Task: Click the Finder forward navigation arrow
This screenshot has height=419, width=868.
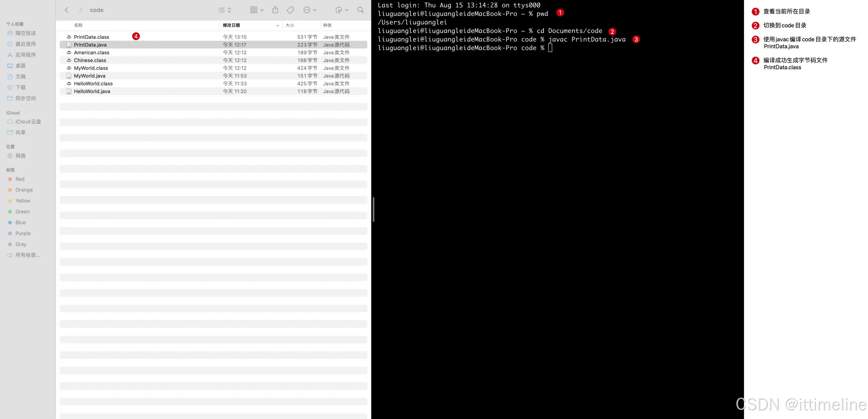Action: coord(80,10)
